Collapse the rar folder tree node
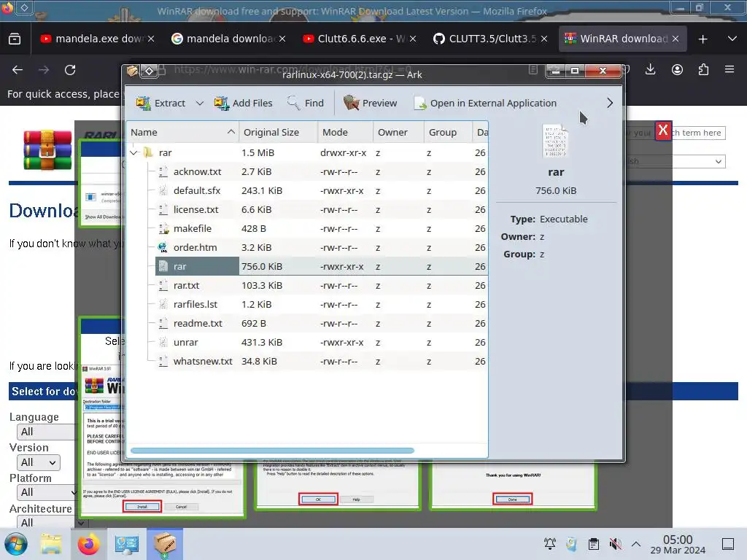Image resolution: width=747 pixels, height=560 pixels. (x=134, y=153)
